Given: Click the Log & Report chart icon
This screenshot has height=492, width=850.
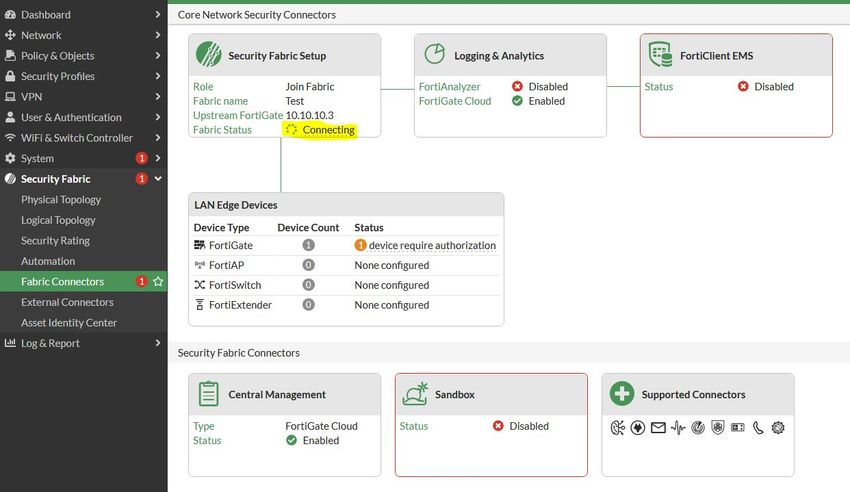Looking at the screenshot, I should click(10, 343).
